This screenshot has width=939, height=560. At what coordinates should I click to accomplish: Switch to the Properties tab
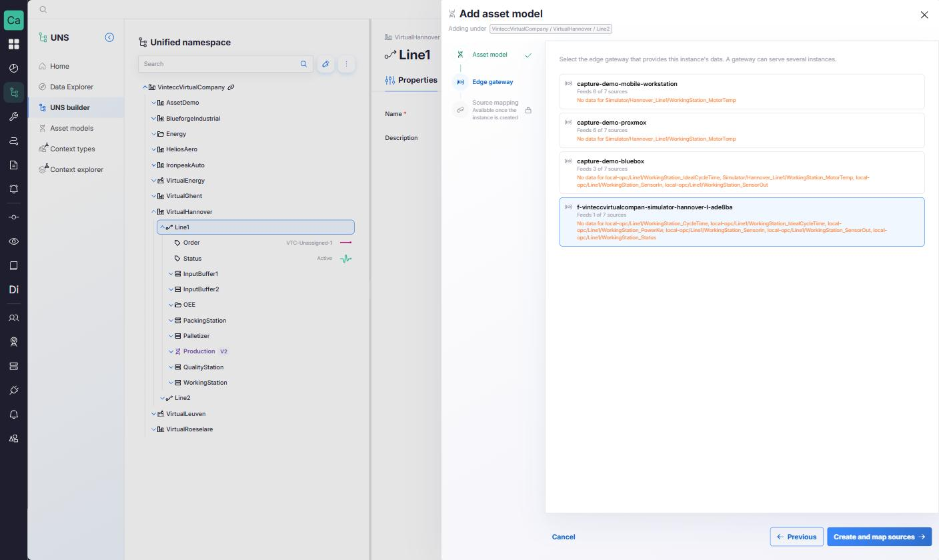[x=411, y=80]
